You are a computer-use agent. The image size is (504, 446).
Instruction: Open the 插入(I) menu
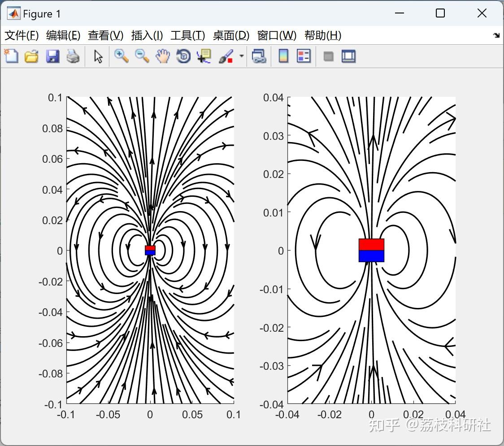[147, 35]
